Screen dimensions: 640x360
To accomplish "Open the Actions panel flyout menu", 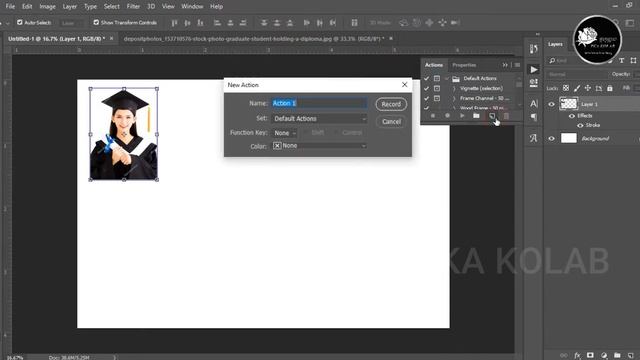I will point(517,65).
